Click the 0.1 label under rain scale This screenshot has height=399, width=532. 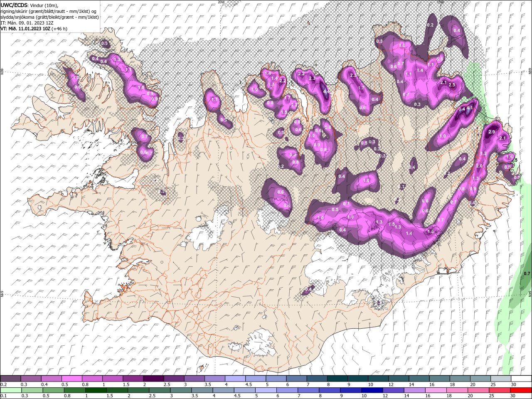[x=3, y=396]
